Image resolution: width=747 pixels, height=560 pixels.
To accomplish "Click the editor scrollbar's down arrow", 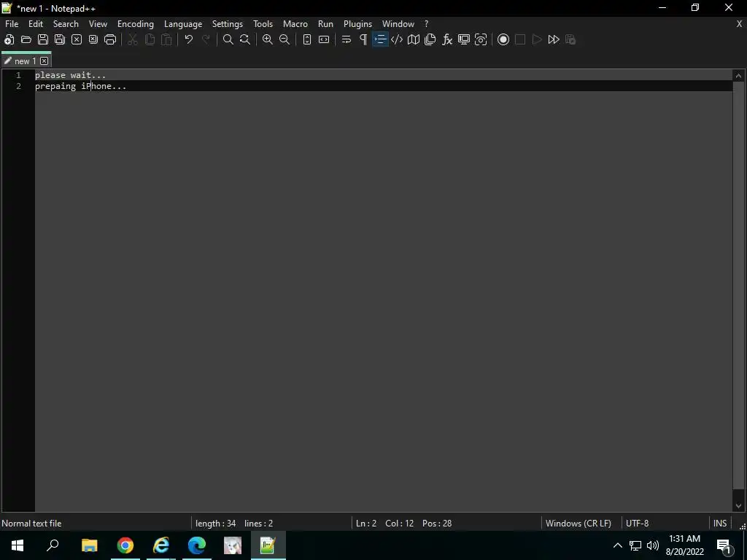I will tap(738, 506).
